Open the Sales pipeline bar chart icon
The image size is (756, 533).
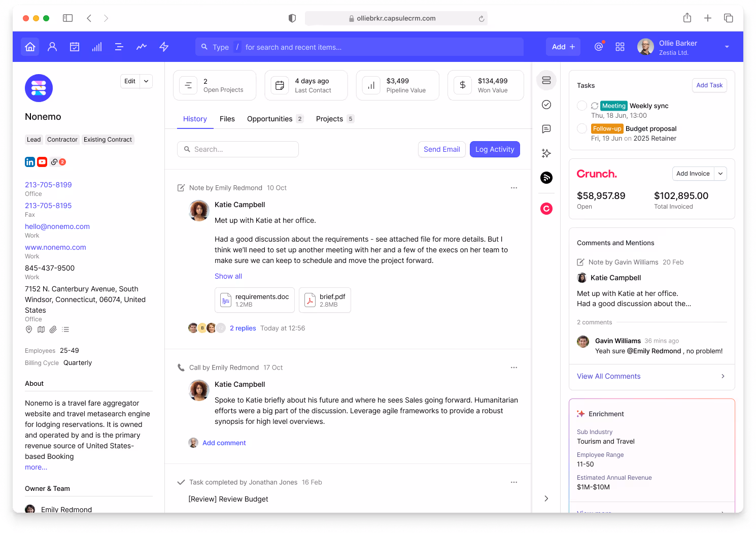97,47
